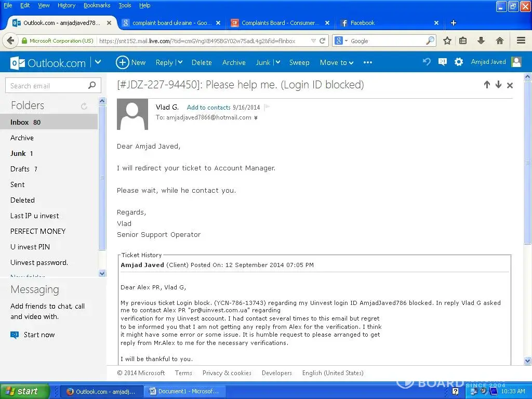Click the Search email input field

click(47, 86)
